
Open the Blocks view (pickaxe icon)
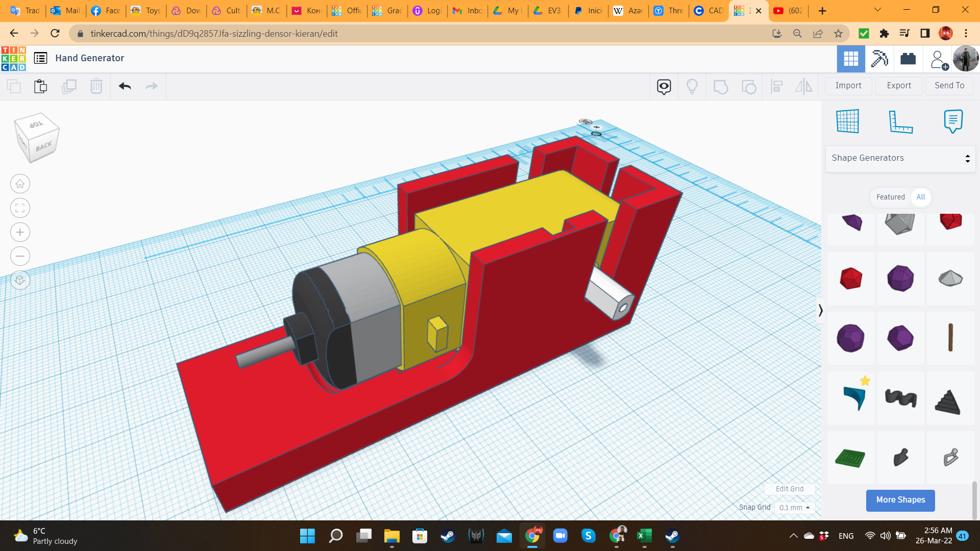(x=879, y=59)
